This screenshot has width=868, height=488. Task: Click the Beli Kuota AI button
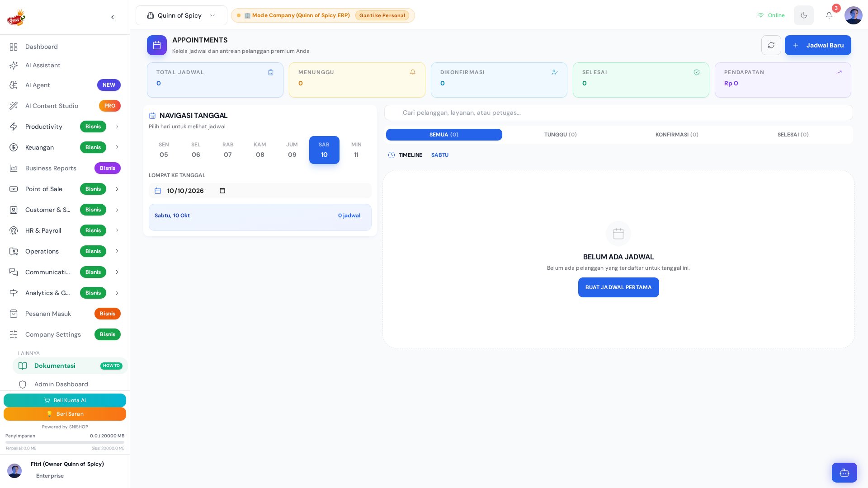[x=65, y=400]
